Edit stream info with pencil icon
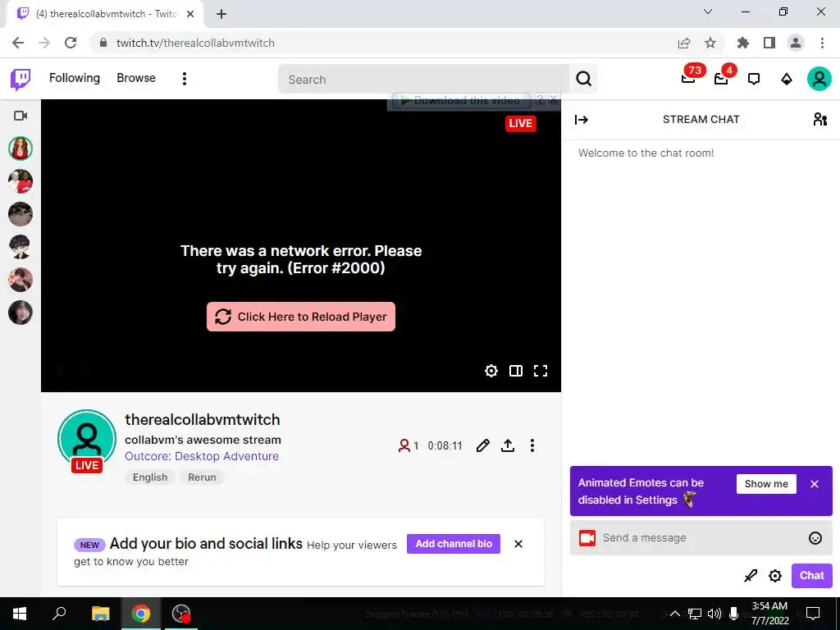 482,445
